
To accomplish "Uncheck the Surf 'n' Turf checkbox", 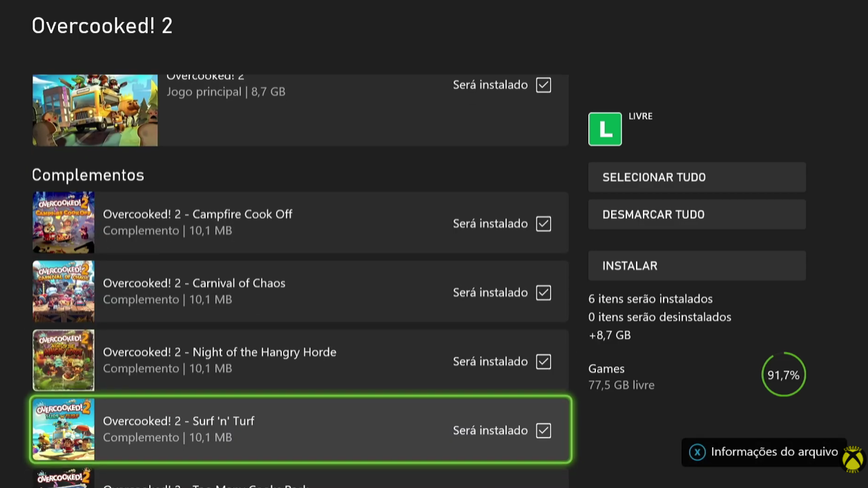I will coord(543,431).
